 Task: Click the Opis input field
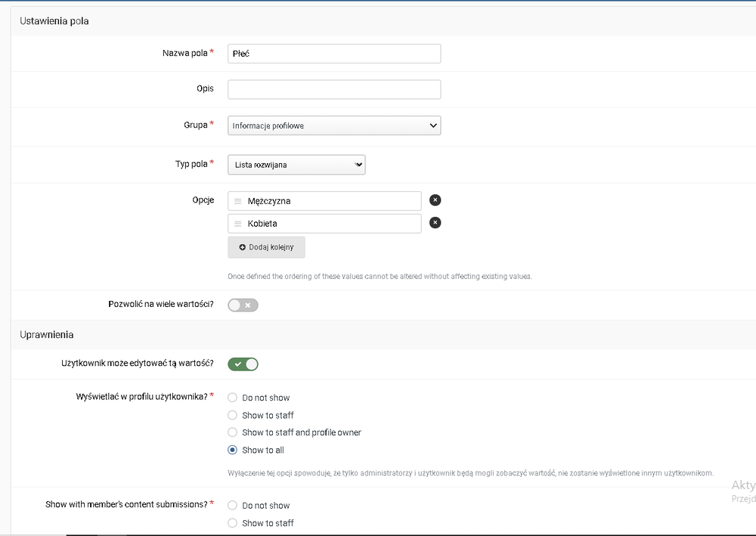click(333, 89)
